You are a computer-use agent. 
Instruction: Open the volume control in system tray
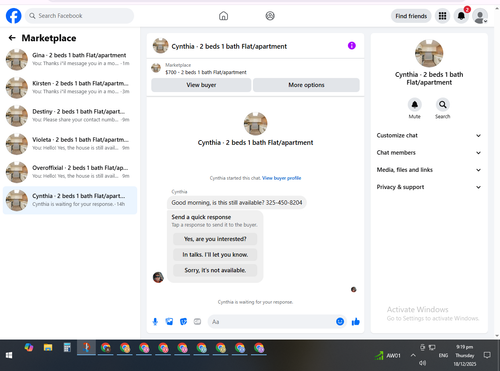[423, 363]
